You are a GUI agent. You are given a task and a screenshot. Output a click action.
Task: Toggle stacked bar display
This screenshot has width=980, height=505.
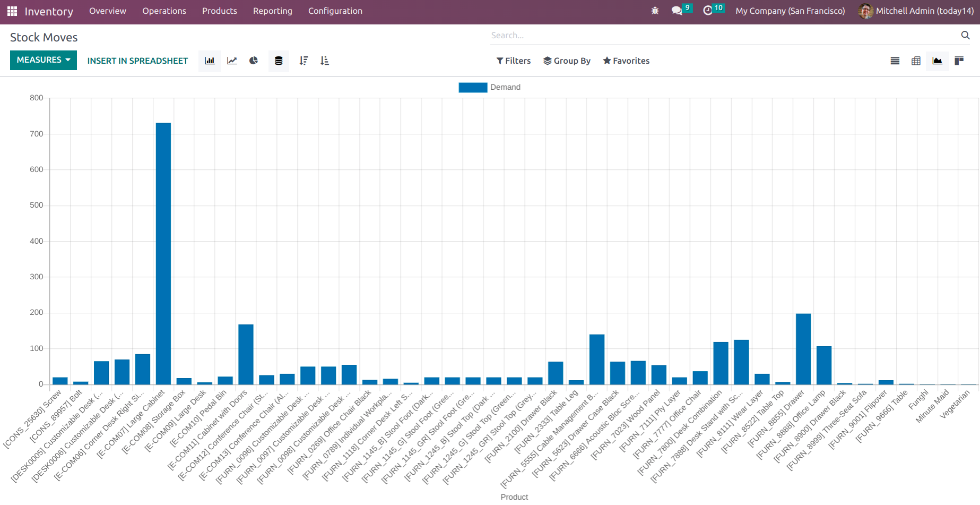279,61
